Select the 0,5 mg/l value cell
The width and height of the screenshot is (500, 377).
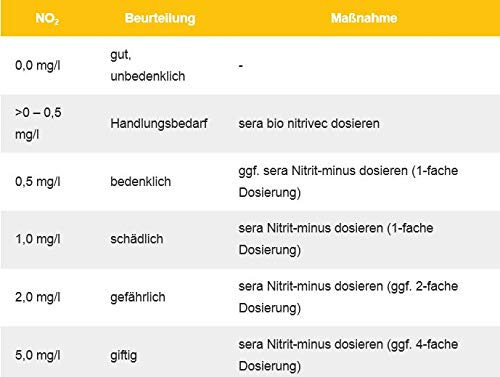pos(38,181)
